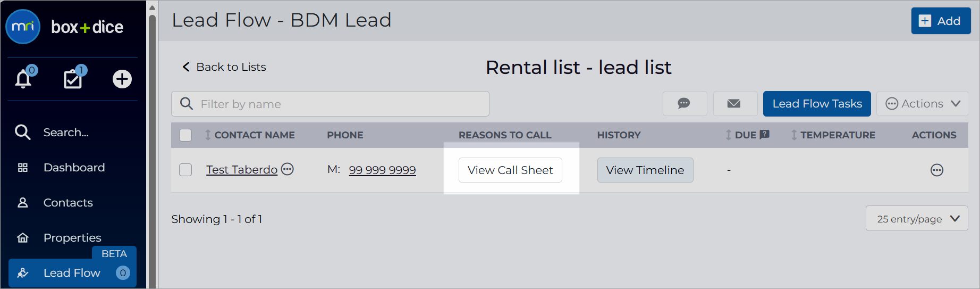
Task: Open the notifications bell icon
Action: (23, 79)
